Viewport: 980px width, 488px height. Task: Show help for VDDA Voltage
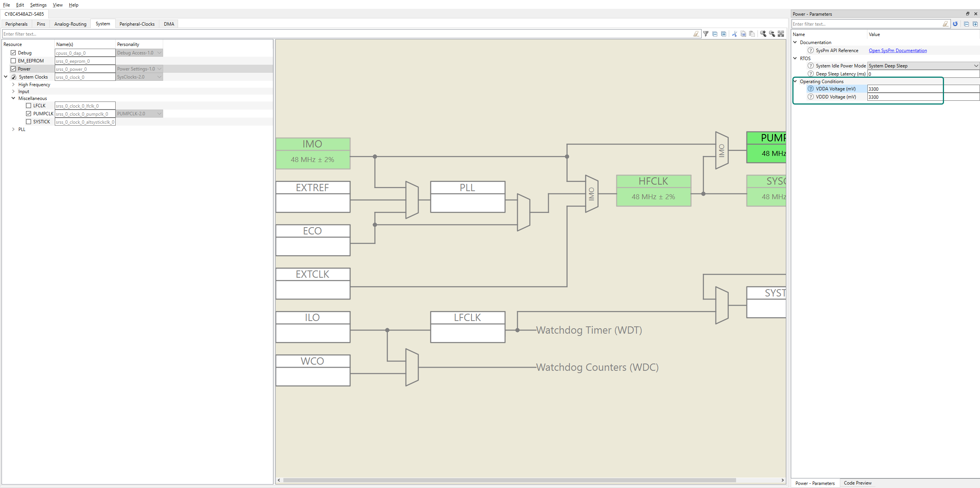coord(811,89)
